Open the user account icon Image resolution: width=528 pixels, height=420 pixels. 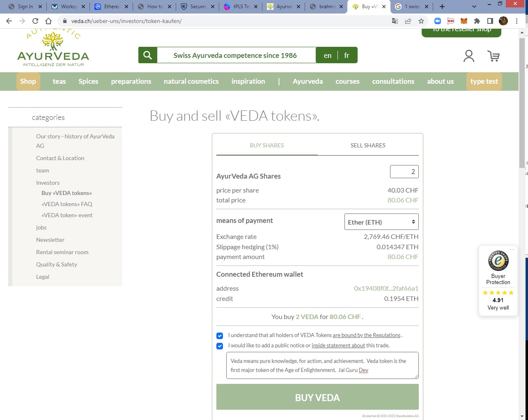point(469,56)
